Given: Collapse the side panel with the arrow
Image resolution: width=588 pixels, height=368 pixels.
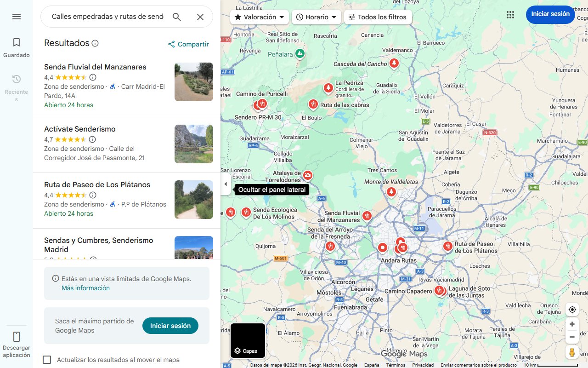Looking at the screenshot, I should pos(226,184).
